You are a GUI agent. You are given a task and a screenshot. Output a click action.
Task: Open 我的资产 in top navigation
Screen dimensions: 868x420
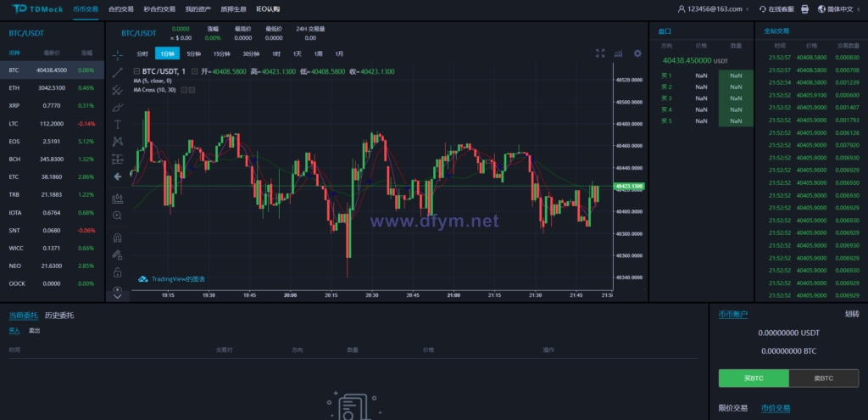coord(198,8)
